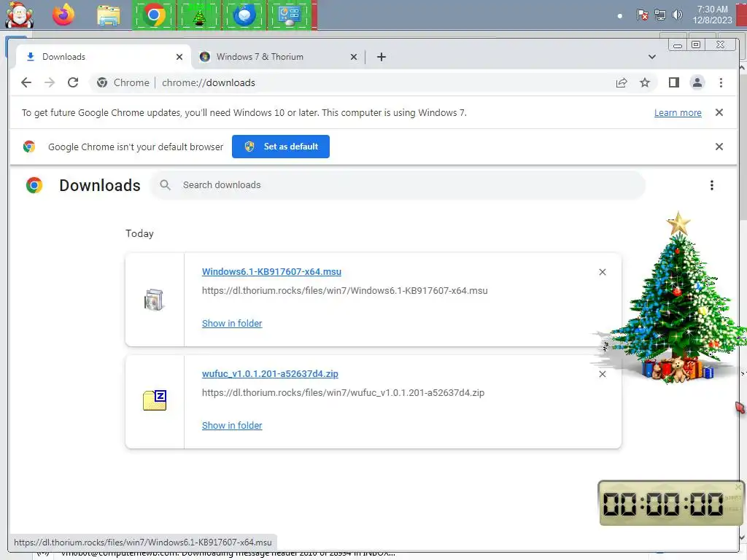Open the Action Center flag tray icon

coord(642,15)
